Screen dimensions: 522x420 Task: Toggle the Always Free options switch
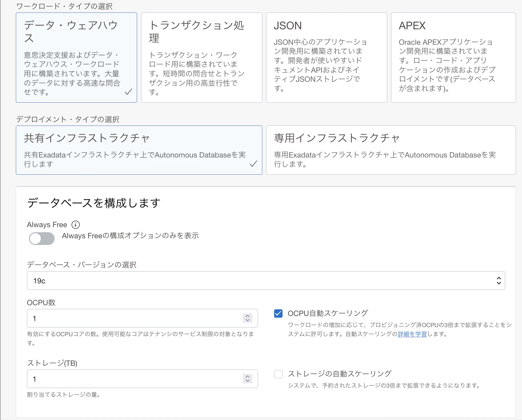[x=42, y=239]
